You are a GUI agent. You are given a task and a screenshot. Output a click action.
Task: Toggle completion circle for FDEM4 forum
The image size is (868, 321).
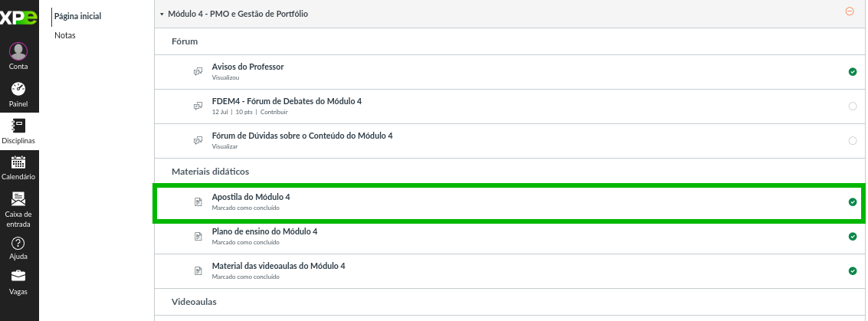853,106
